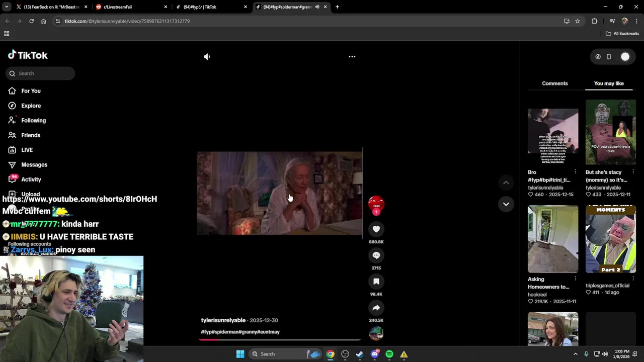Share the video using arrow icon
Screen dimensions: 644x362
point(376,308)
